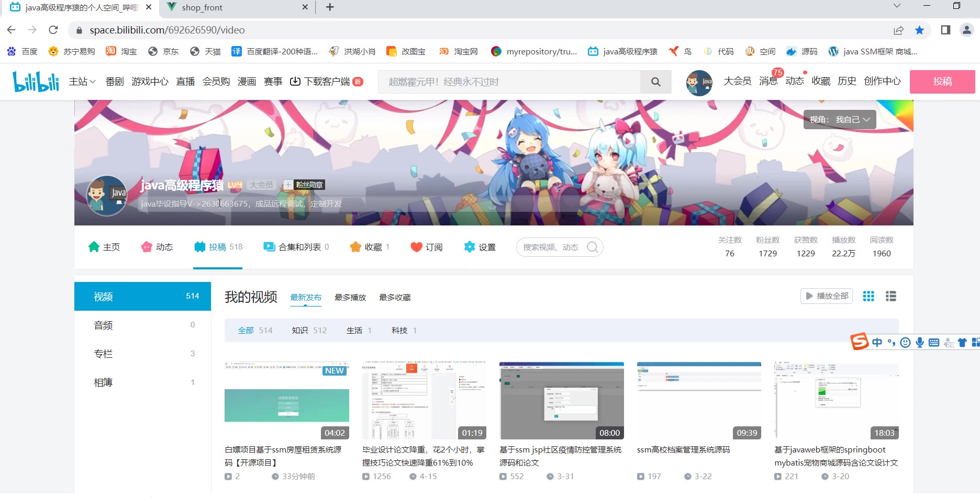Screen dimensions: 980x498
Task: Open the 番剧 navigation item
Action: pyautogui.click(x=115, y=82)
